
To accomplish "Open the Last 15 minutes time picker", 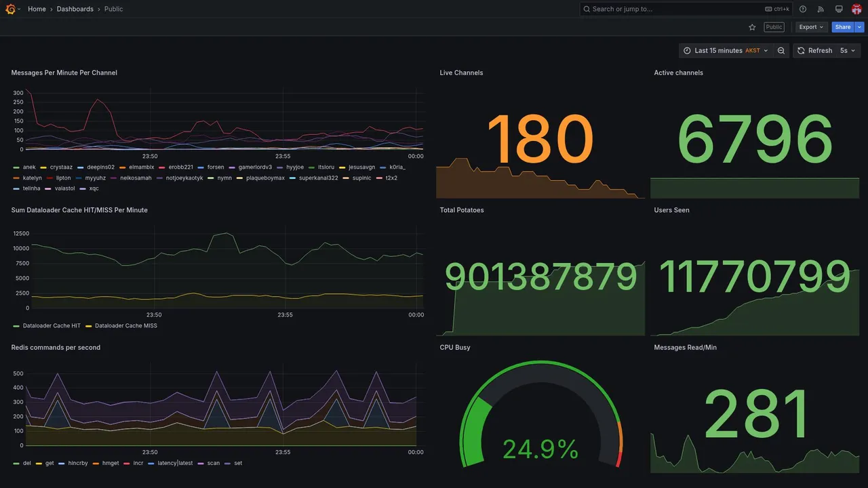I will pyautogui.click(x=726, y=51).
